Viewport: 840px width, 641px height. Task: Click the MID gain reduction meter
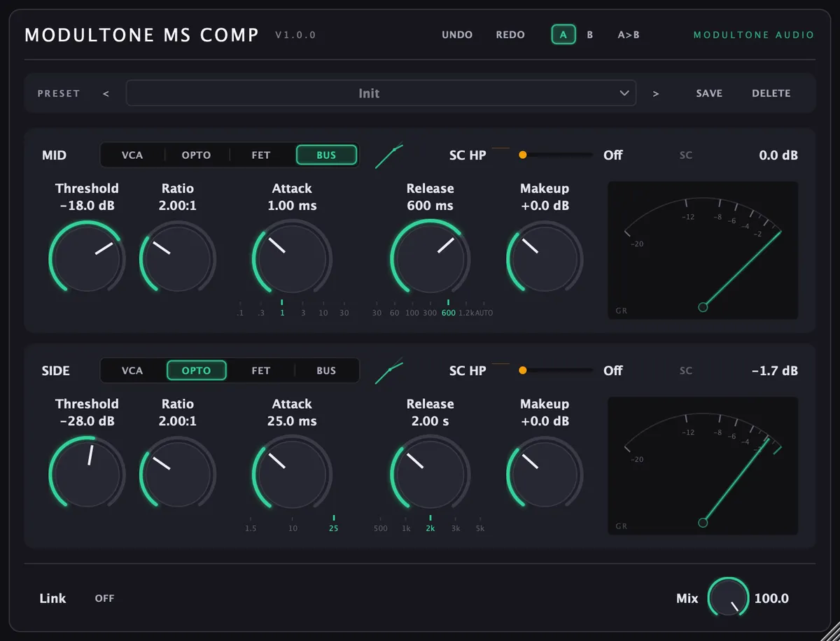coord(703,251)
